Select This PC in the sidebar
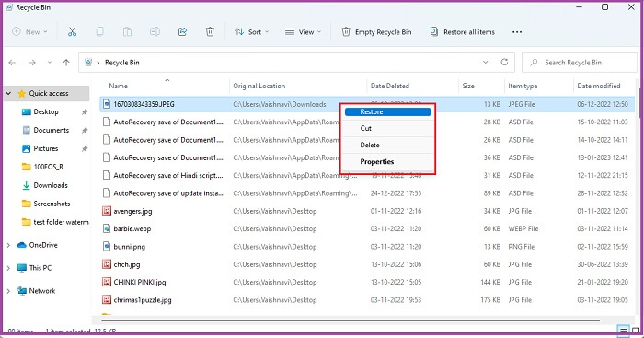 (40, 268)
